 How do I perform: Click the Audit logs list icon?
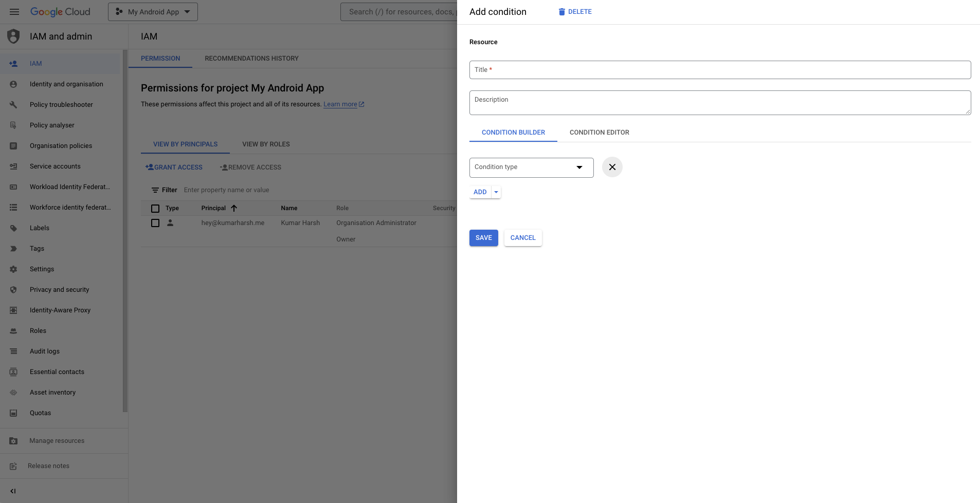pos(13,351)
